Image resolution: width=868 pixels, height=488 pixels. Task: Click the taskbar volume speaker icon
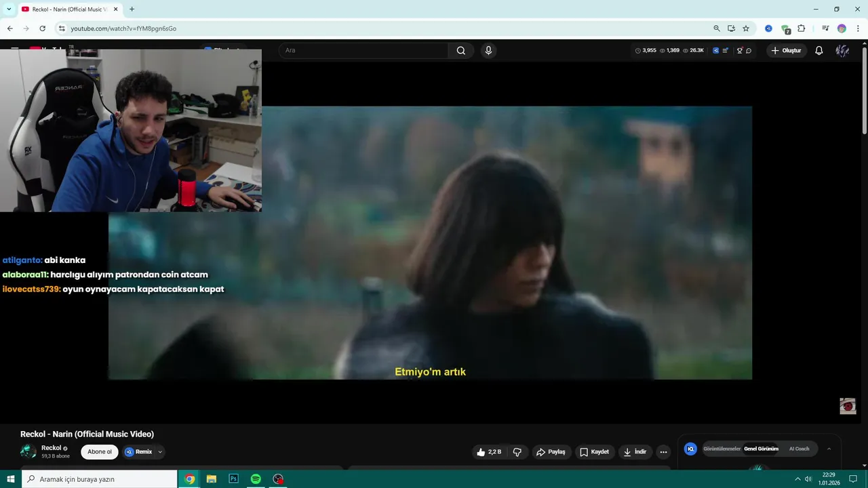pyautogui.click(x=808, y=479)
